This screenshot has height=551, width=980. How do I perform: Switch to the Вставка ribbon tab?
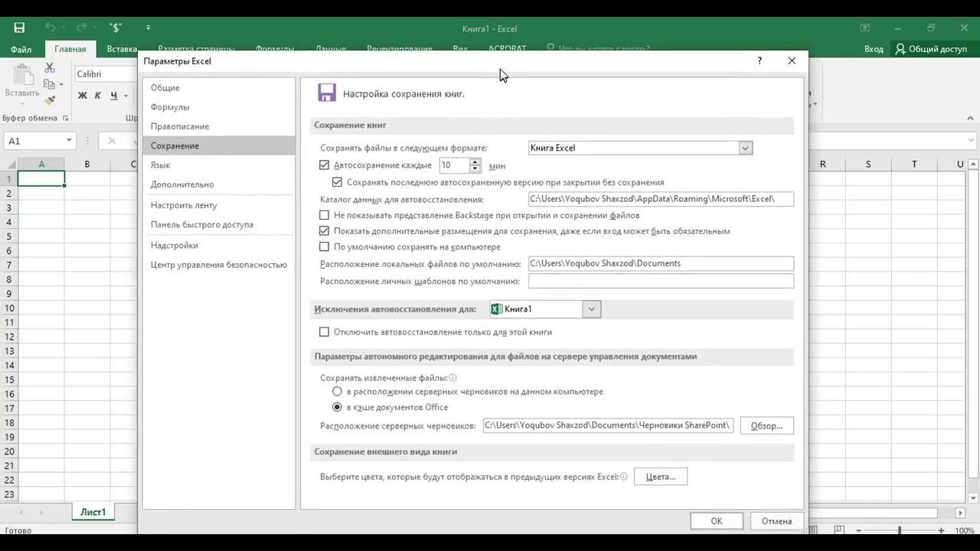tap(122, 49)
